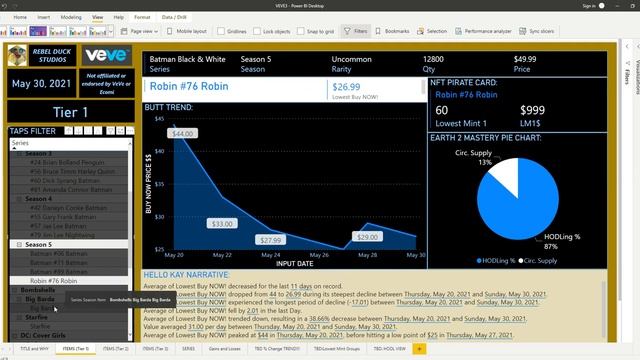Open the Data / Drill ribbon tab
Screen dimensions: 640x360
click(174, 17)
